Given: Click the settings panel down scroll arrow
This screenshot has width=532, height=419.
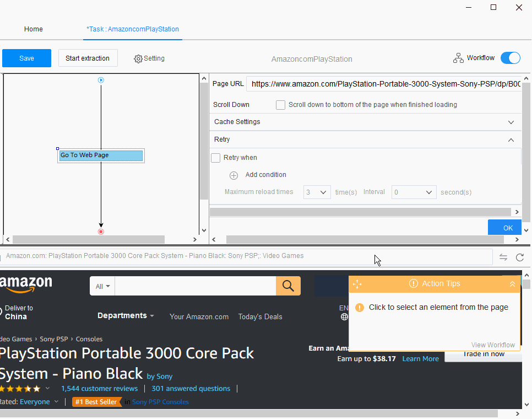Looking at the screenshot, I should coord(526,230).
